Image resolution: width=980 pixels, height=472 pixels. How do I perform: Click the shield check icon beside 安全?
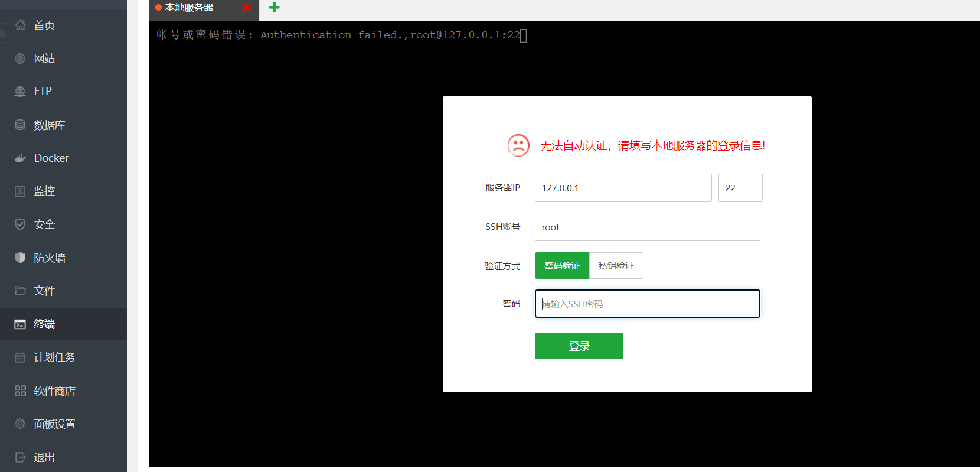click(20, 224)
